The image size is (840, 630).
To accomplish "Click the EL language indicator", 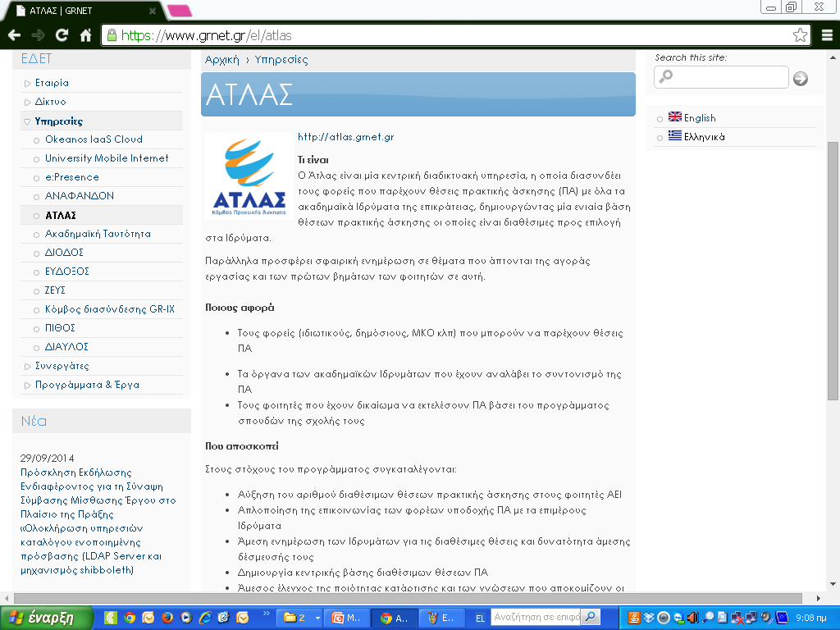I will point(480,619).
